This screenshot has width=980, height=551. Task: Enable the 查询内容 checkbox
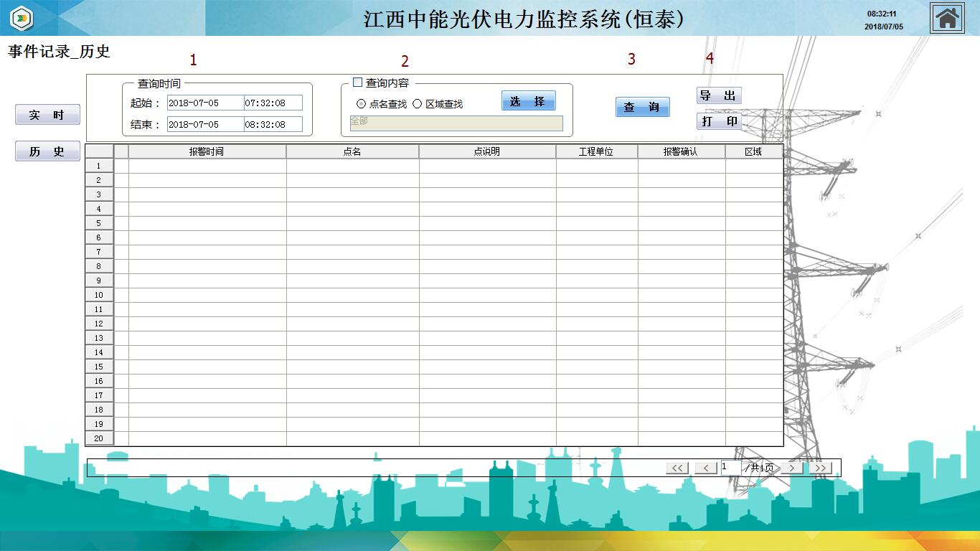(x=358, y=83)
